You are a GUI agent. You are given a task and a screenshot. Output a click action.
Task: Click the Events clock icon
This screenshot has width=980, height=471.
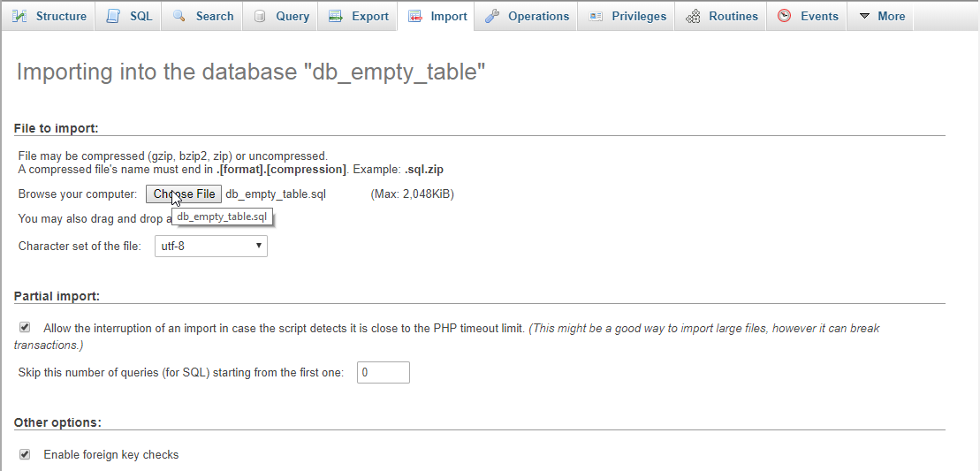coord(785,16)
